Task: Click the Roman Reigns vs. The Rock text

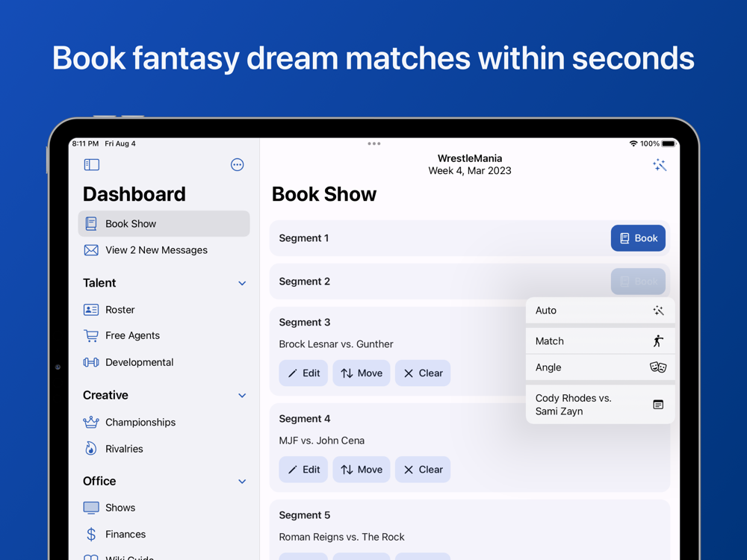Action: [341, 537]
